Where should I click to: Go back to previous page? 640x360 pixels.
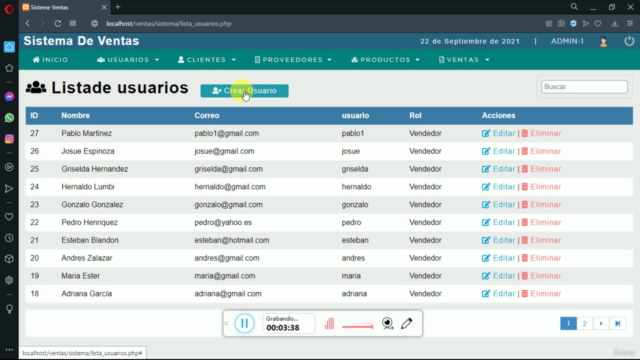[28, 24]
